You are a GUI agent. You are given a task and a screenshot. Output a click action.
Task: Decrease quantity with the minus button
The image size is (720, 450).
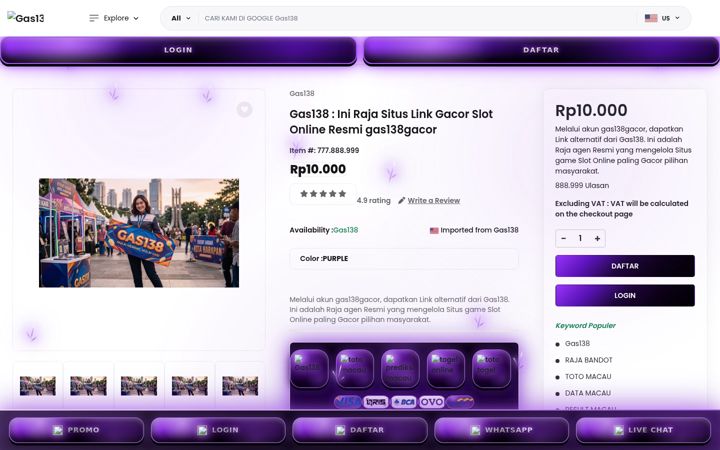[564, 238]
